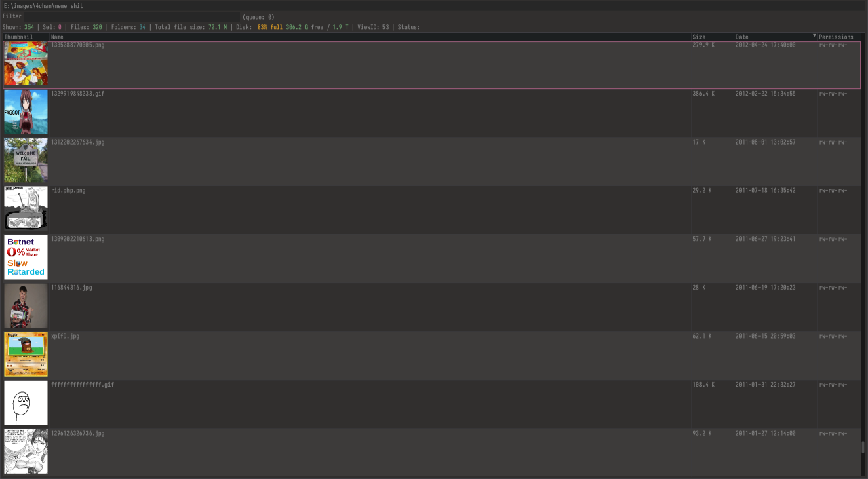Open thumbnail of 1335288770005.png

(x=26, y=64)
